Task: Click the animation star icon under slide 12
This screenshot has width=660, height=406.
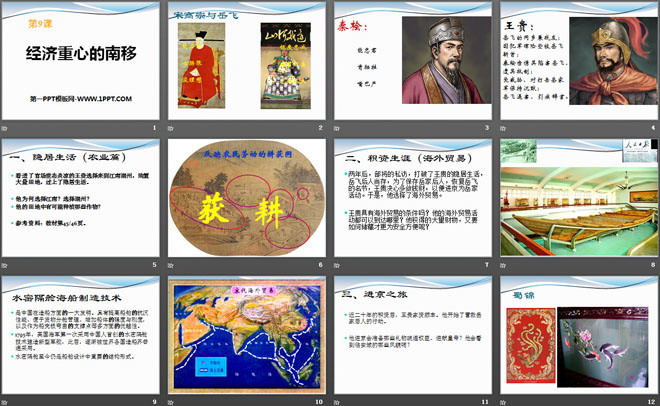Action: pos(503,403)
